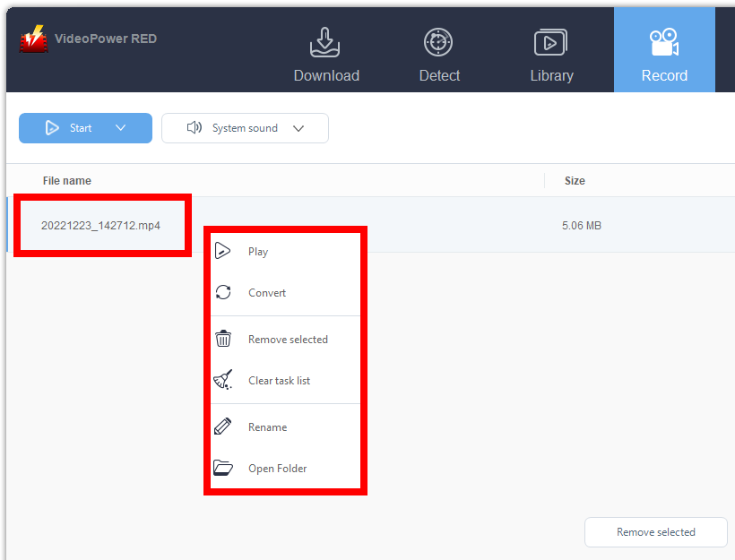Click the Open Folder icon
Screen dimensions: 735x560
[x=223, y=468]
